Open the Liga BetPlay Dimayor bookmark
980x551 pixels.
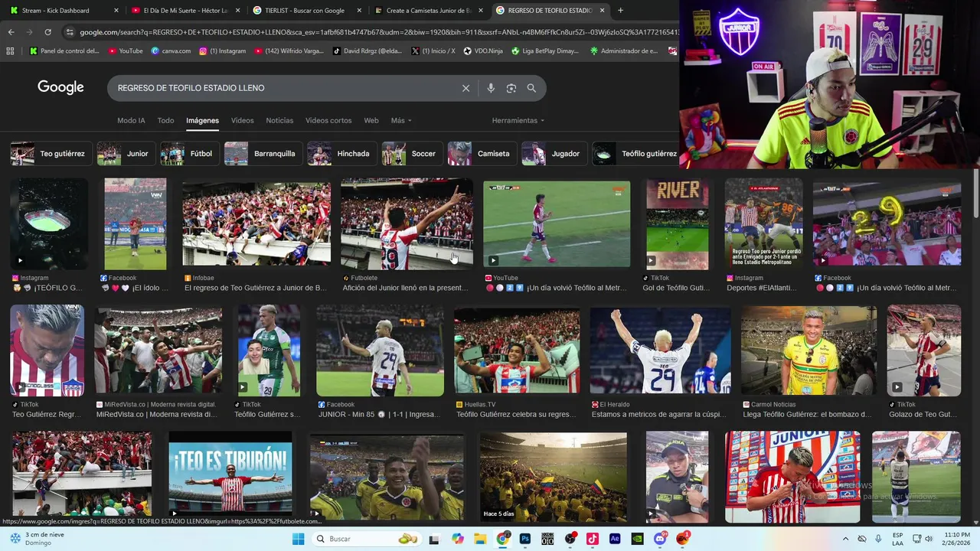(545, 51)
